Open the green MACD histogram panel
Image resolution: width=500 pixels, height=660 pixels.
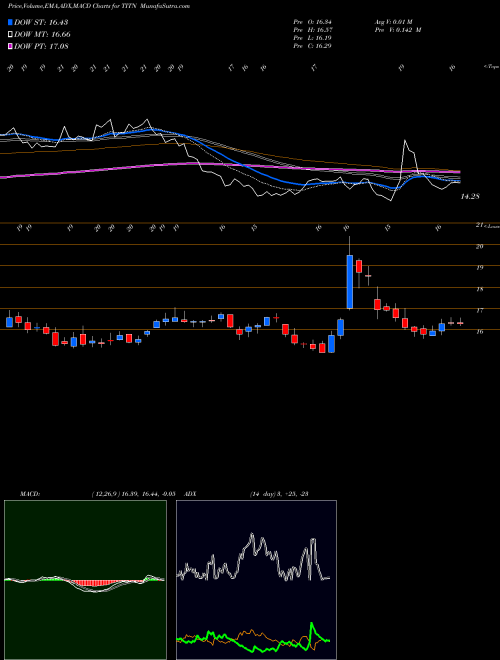(85, 580)
